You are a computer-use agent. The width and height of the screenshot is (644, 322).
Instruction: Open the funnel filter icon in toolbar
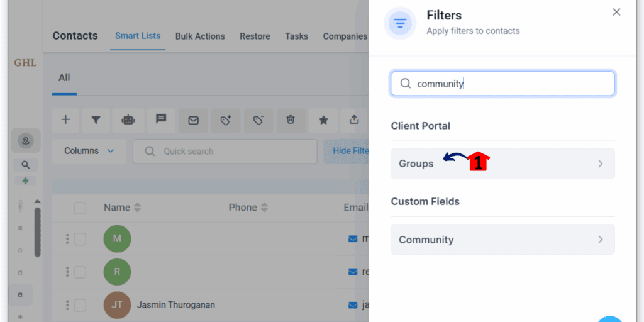96,120
